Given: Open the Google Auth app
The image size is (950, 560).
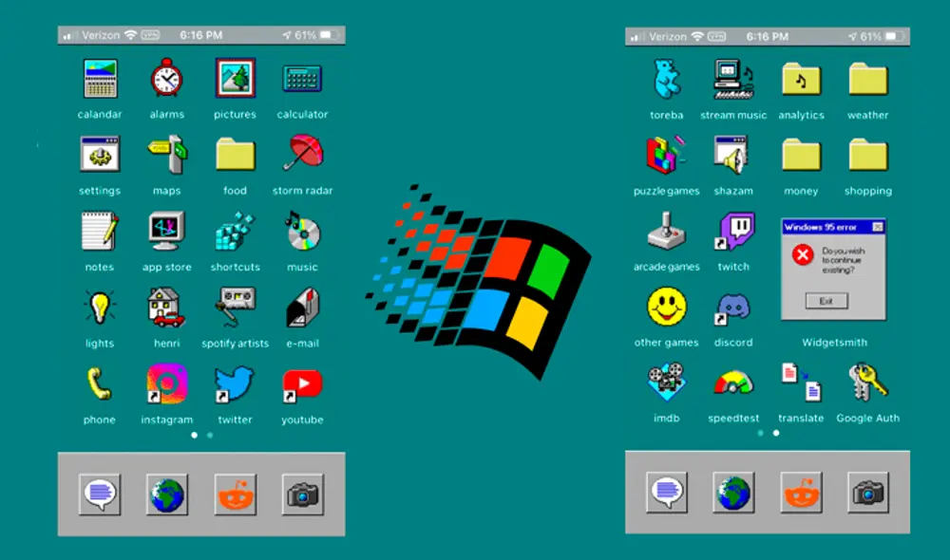Looking at the screenshot, I should click(867, 384).
